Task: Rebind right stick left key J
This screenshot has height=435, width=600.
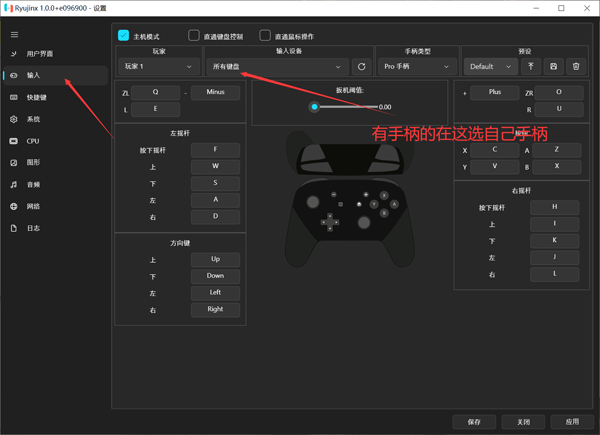Action: tap(554, 257)
